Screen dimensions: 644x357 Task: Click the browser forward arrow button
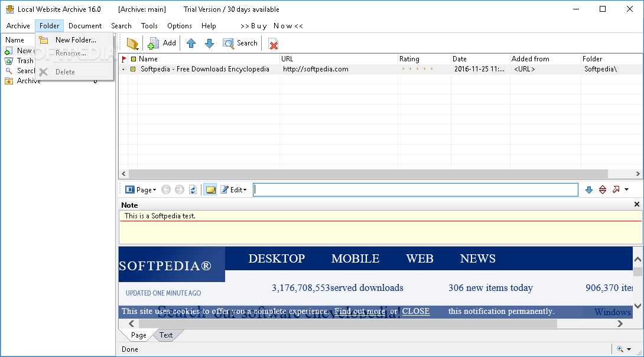coord(180,189)
